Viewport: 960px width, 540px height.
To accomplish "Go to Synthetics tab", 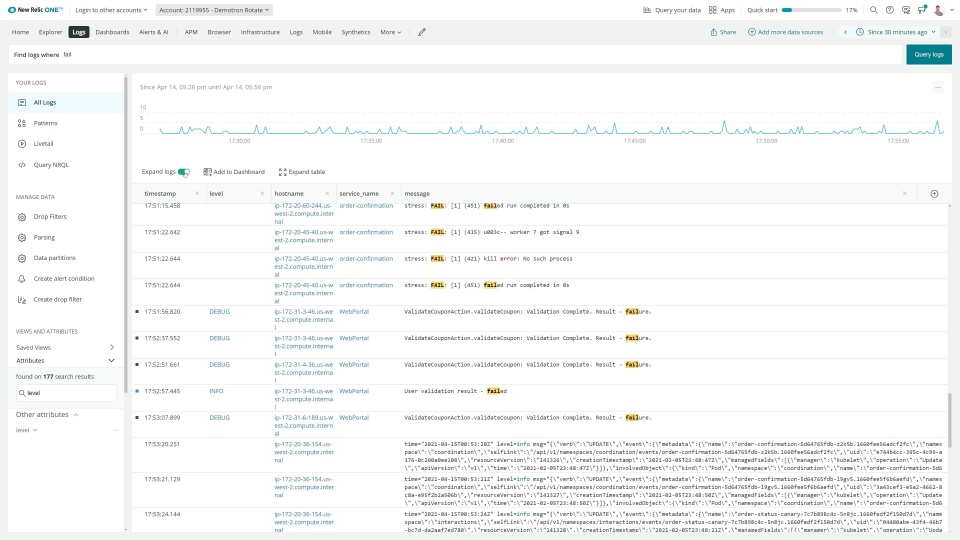I will click(356, 32).
